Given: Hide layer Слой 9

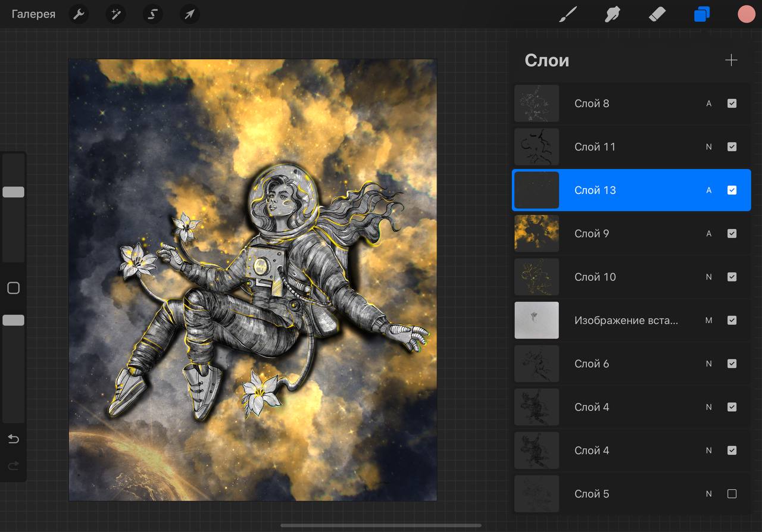Looking at the screenshot, I should (x=732, y=234).
